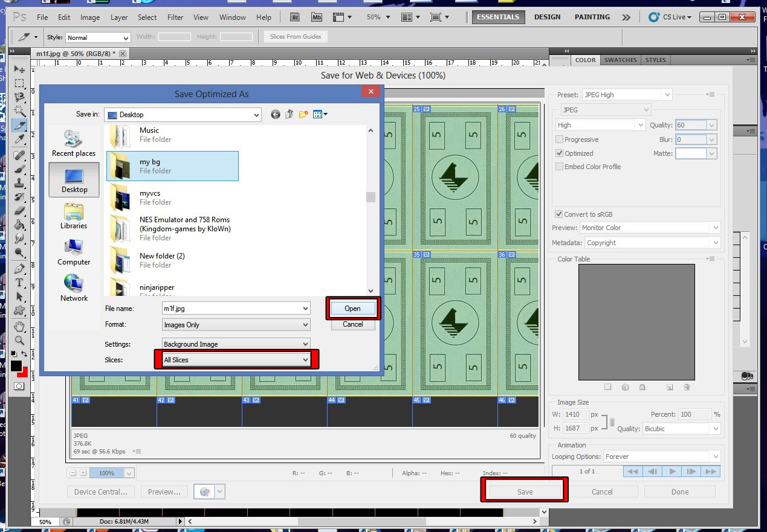Open Libraries in Save dialog sidebar
The width and height of the screenshot is (767, 532).
coord(74,216)
